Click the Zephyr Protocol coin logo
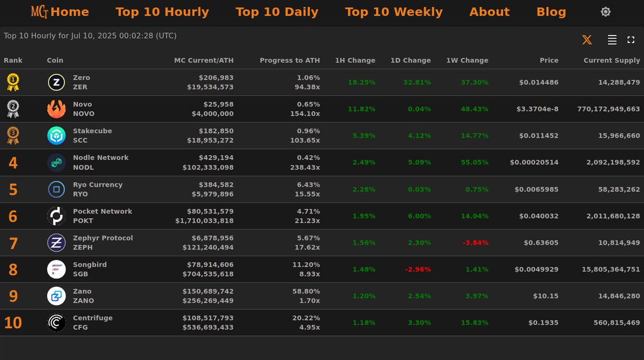 click(x=56, y=242)
